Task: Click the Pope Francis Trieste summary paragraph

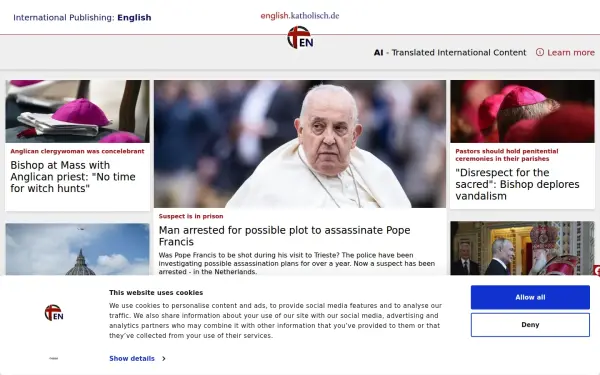Action: tap(297, 263)
